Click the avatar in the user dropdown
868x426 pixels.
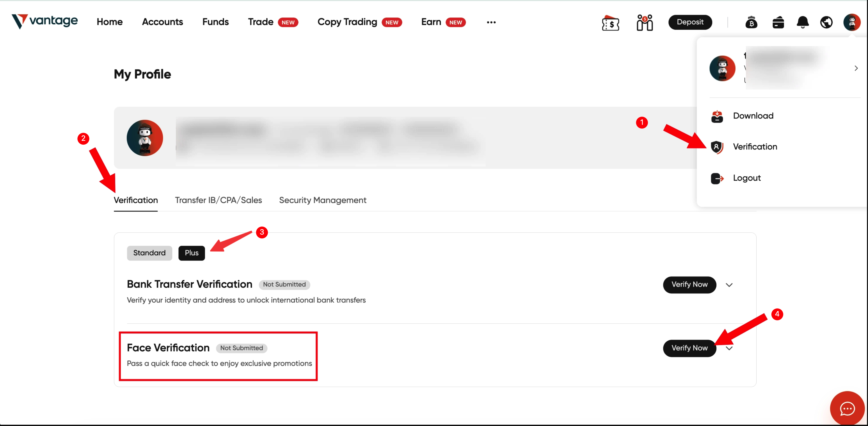tap(722, 68)
